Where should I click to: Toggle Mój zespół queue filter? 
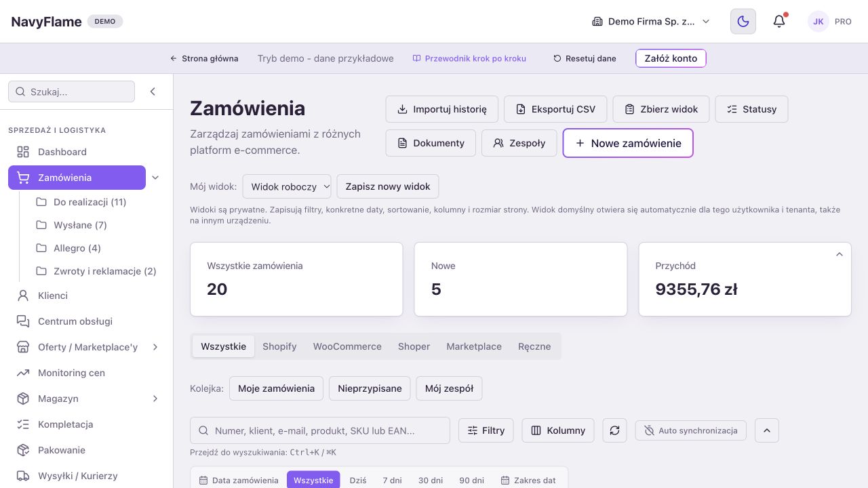click(x=449, y=388)
